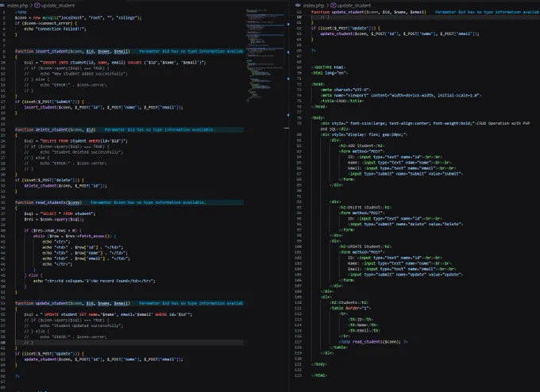Screen dimensions: 540x392
Task: Place cursor on the opening <?php line
Action: (x=21, y=12)
